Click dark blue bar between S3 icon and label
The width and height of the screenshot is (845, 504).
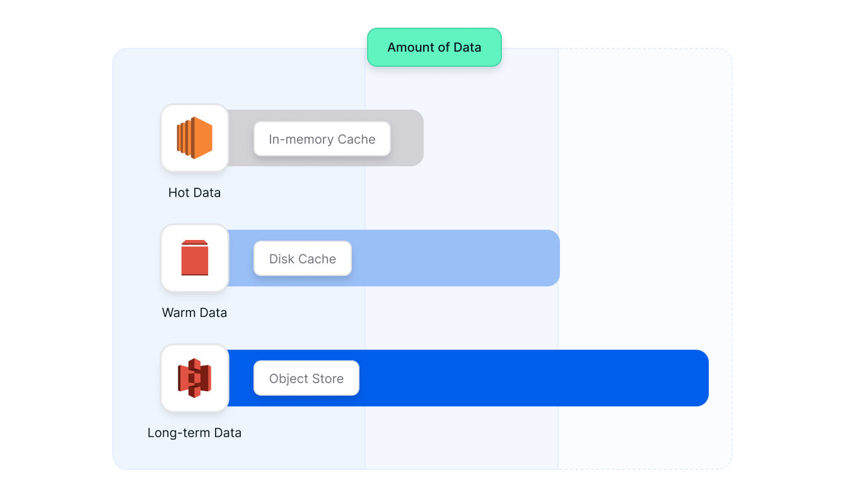pyautogui.click(x=241, y=378)
